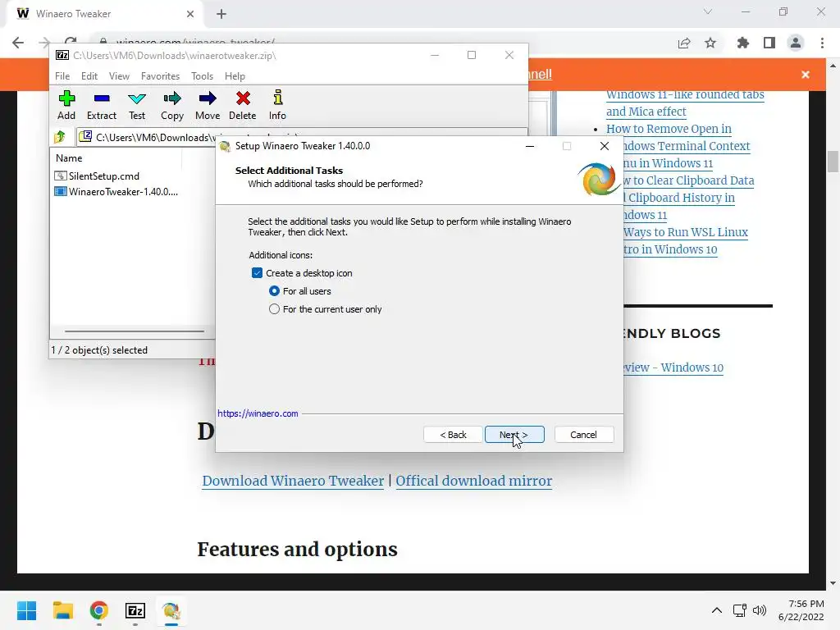The width and height of the screenshot is (840, 630).
Task: Click the volume icon in system tray
Action: 760,610
